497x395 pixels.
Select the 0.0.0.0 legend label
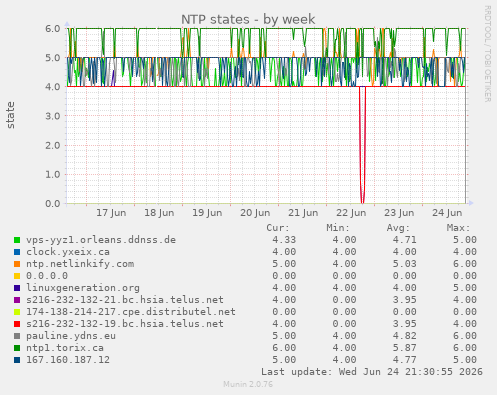coord(47,276)
